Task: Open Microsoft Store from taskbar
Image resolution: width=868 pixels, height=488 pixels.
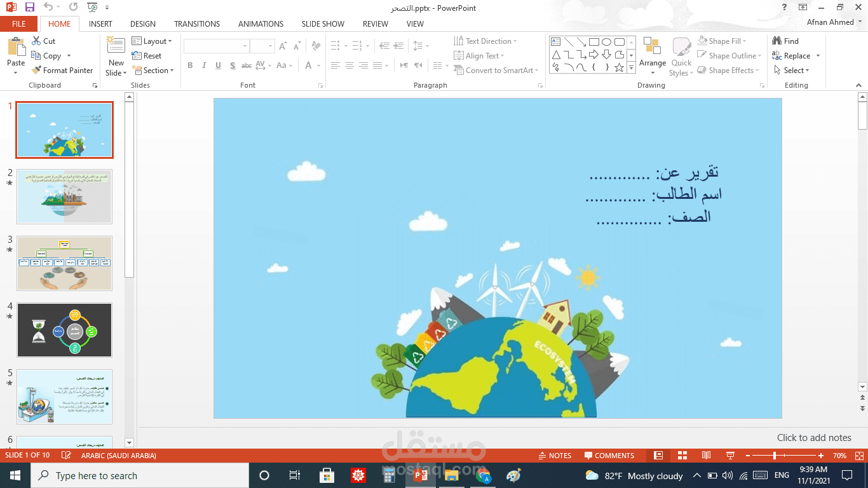Action: tap(327, 475)
